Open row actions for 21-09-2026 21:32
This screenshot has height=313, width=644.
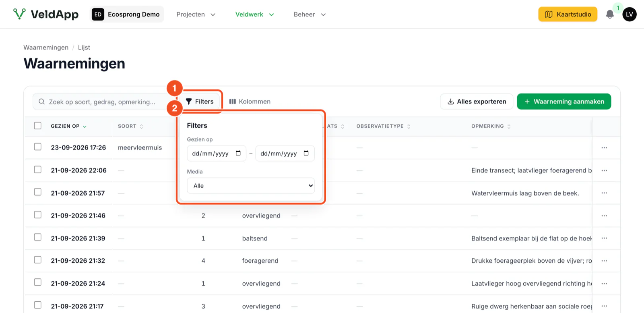604,261
